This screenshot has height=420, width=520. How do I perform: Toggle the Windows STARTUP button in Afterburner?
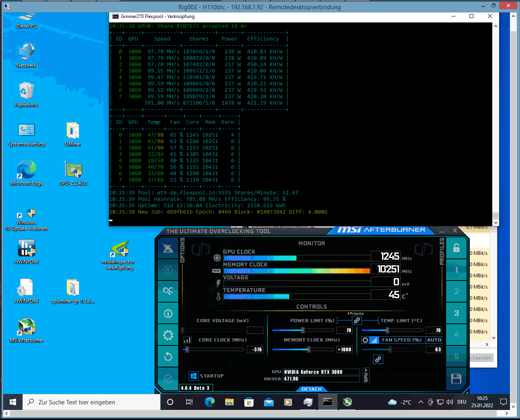(x=193, y=376)
